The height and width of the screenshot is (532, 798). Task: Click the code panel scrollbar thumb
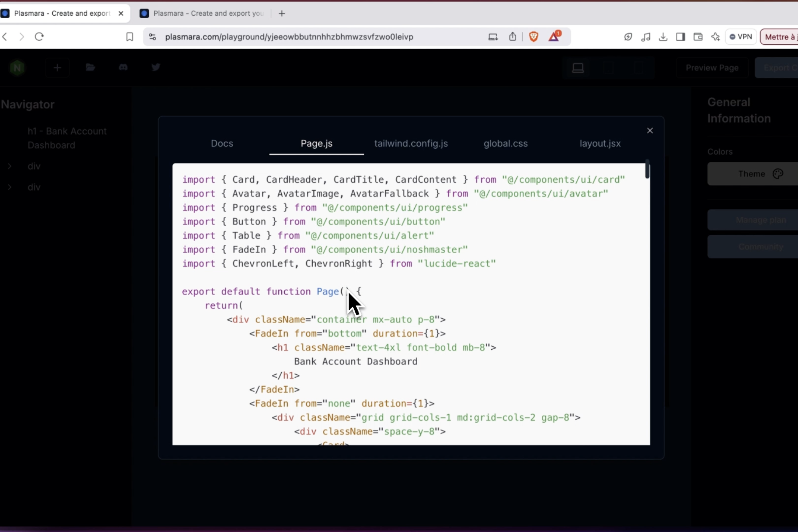(x=647, y=169)
